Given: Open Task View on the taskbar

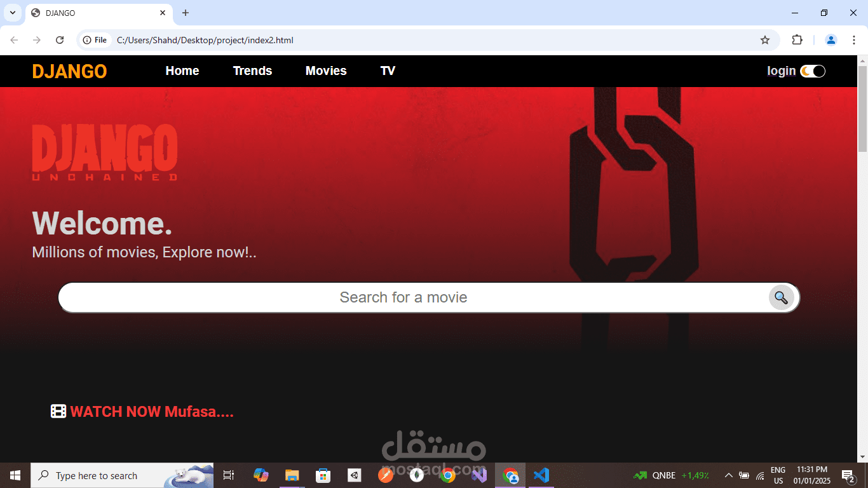Looking at the screenshot, I should click(x=229, y=475).
